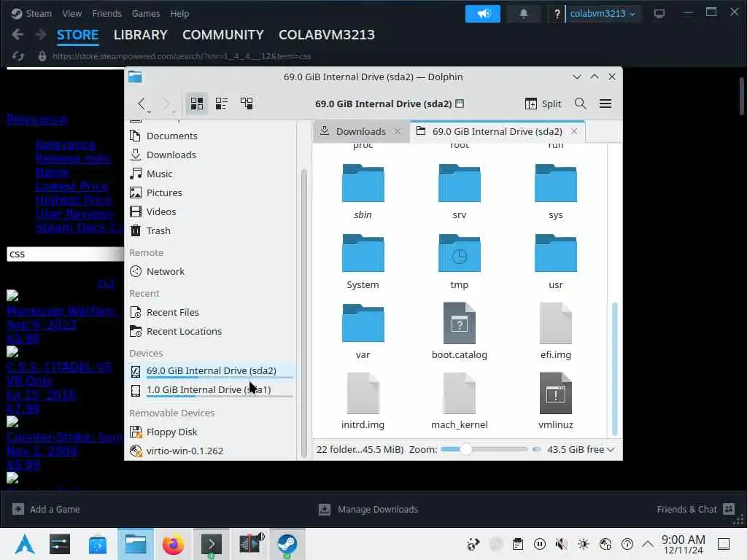The height and width of the screenshot is (560, 747).
Task: Toggle muted volume icon in system tray
Action: [561, 544]
